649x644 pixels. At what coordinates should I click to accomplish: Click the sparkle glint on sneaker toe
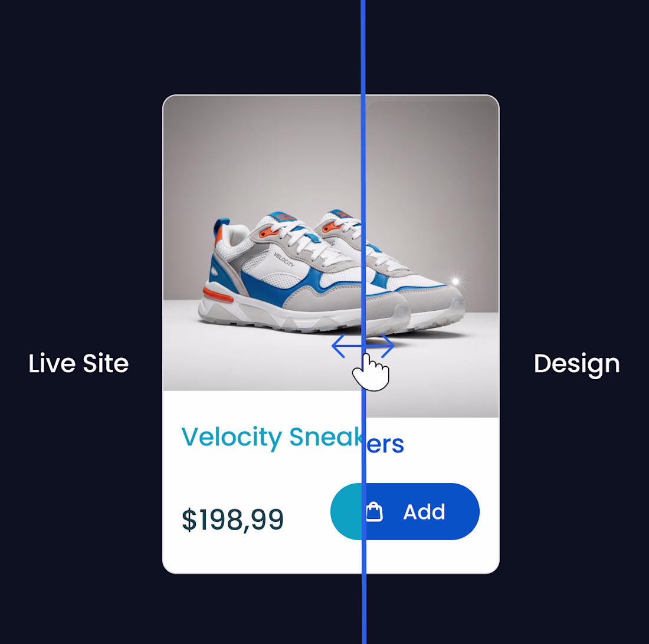click(x=455, y=281)
